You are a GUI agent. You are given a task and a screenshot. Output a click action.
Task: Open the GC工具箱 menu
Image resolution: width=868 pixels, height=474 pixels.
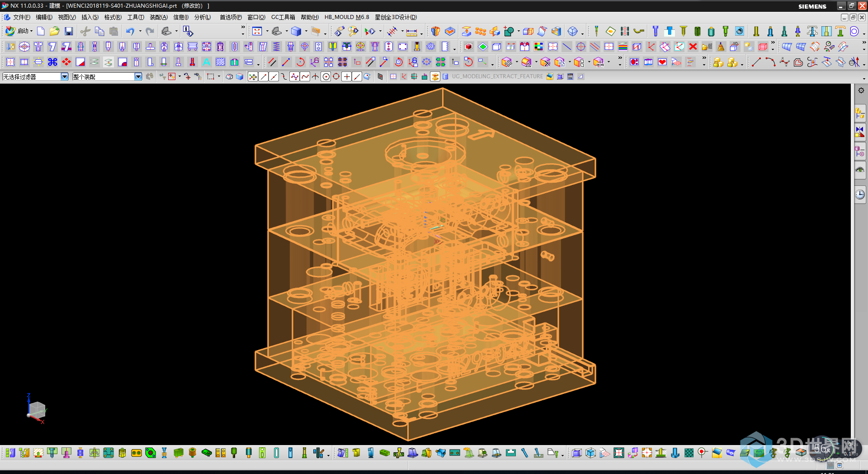[283, 17]
